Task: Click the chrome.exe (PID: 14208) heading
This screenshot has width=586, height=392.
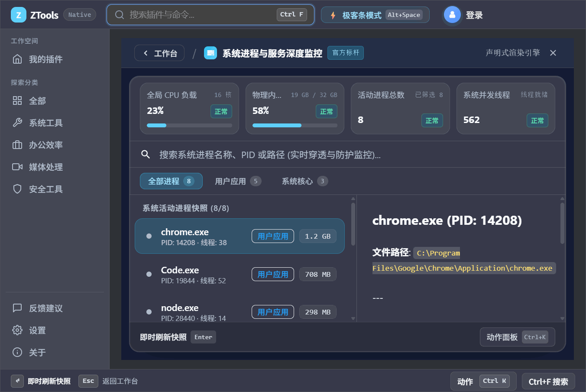Action: [x=447, y=220]
